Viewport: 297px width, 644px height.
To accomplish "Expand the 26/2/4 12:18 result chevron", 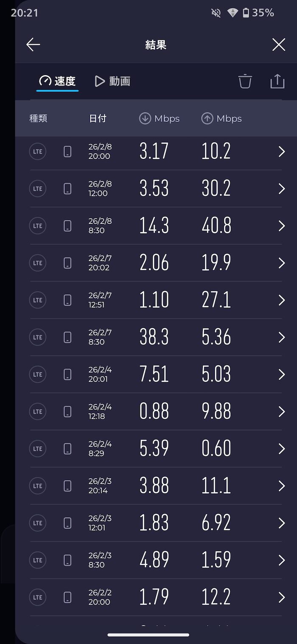I will [x=281, y=411].
